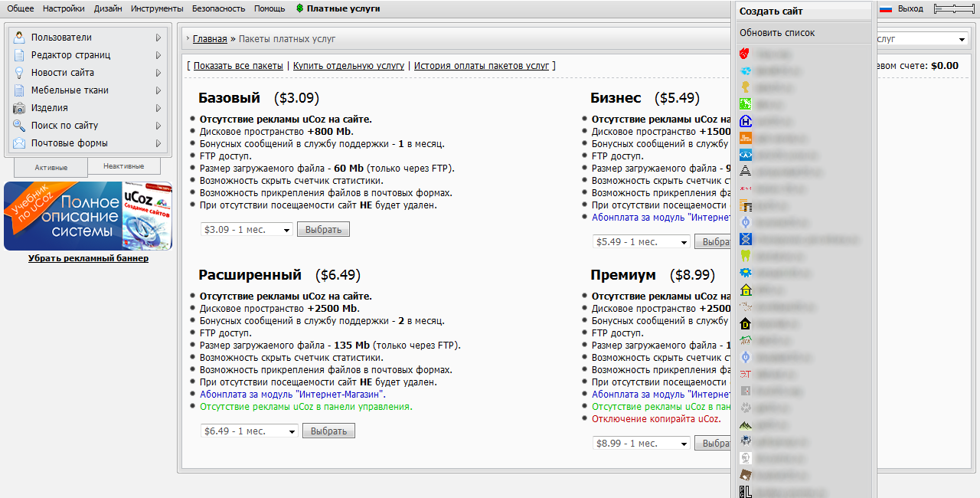Click the Изделия camera icon
This screenshot has width=980, height=498.
[x=18, y=108]
